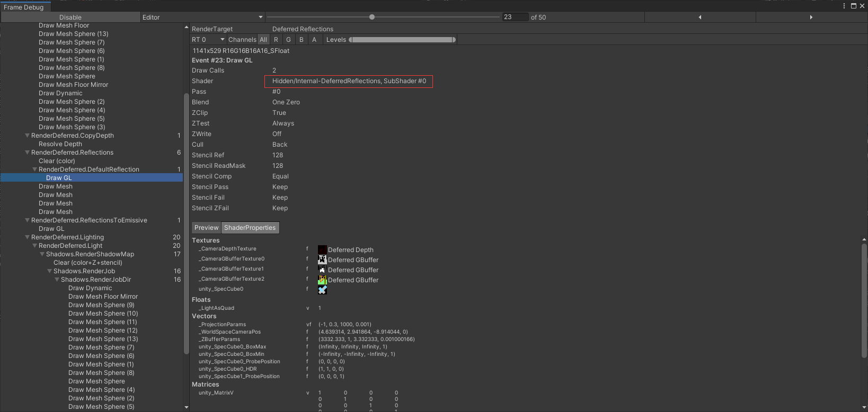Switch to the Preview tab
This screenshot has height=412, width=868.
(x=206, y=228)
